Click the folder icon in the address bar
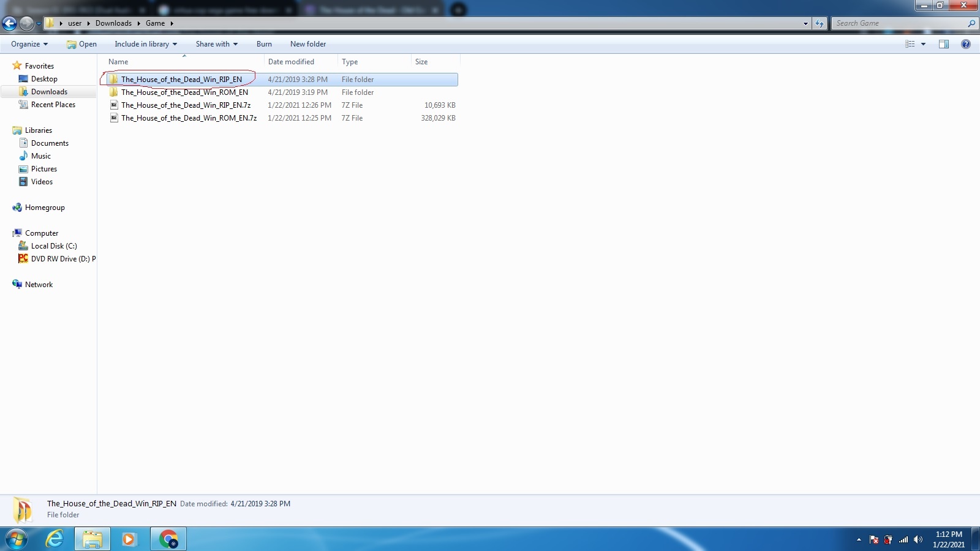 pyautogui.click(x=50, y=23)
